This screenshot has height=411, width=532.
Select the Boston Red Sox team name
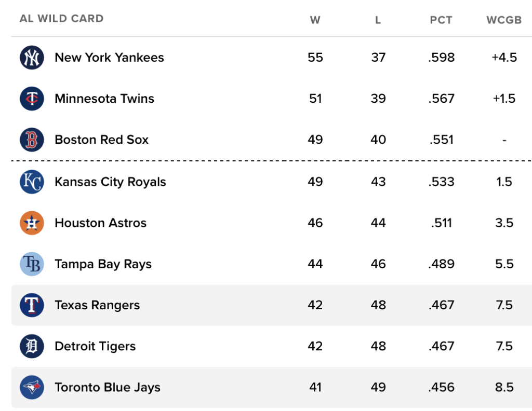(x=101, y=140)
